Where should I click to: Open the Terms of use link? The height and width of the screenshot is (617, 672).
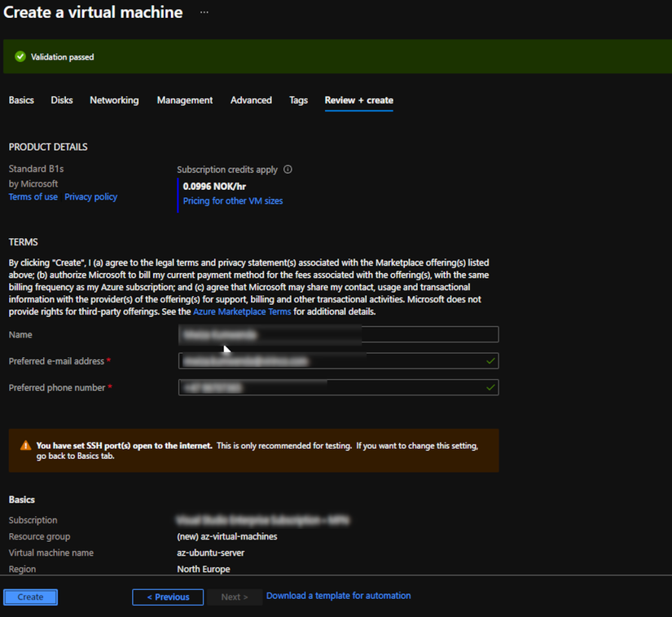pyautogui.click(x=33, y=196)
